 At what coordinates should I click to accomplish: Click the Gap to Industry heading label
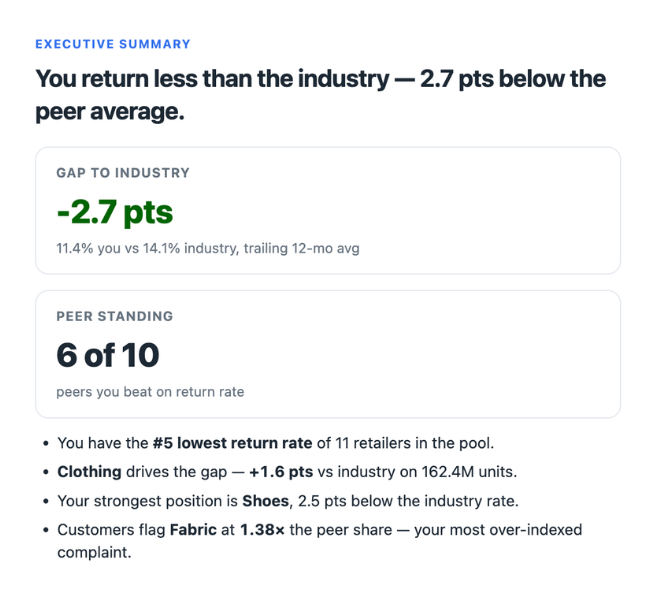pos(123,172)
